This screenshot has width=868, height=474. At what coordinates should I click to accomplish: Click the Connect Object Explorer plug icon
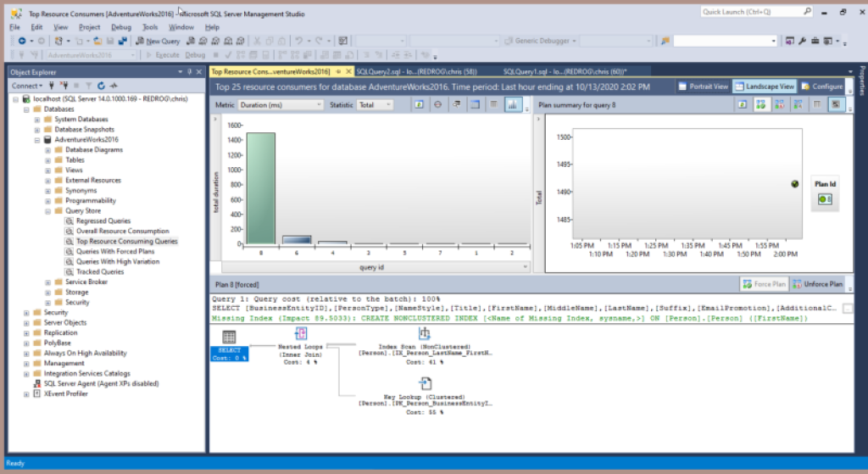52,86
